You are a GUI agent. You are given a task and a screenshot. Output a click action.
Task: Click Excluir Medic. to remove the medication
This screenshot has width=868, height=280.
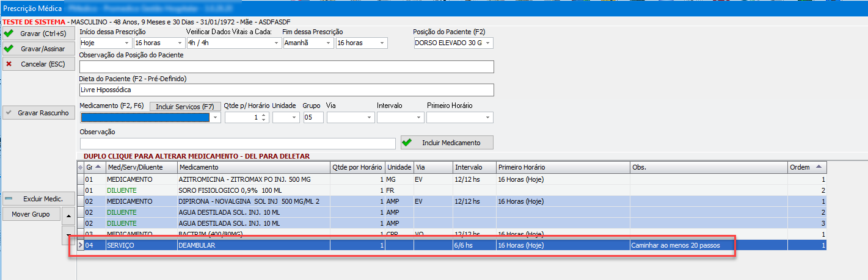coord(38,199)
